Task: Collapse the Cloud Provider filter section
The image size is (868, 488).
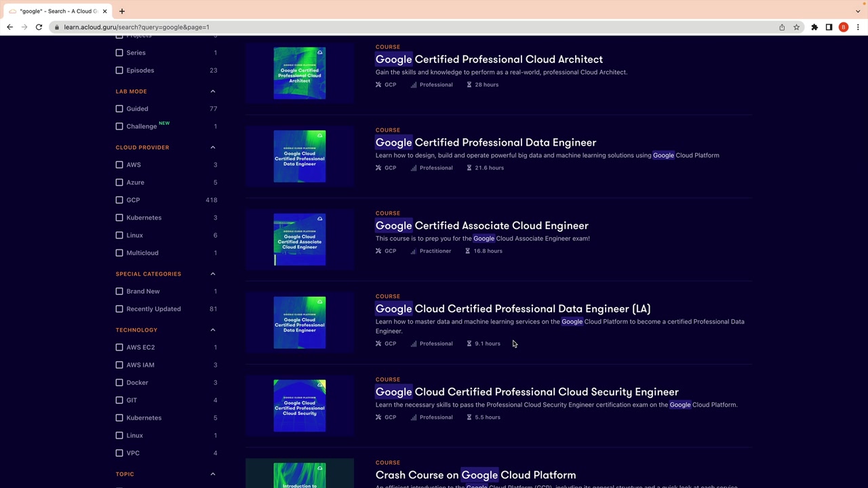Action: [x=213, y=147]
